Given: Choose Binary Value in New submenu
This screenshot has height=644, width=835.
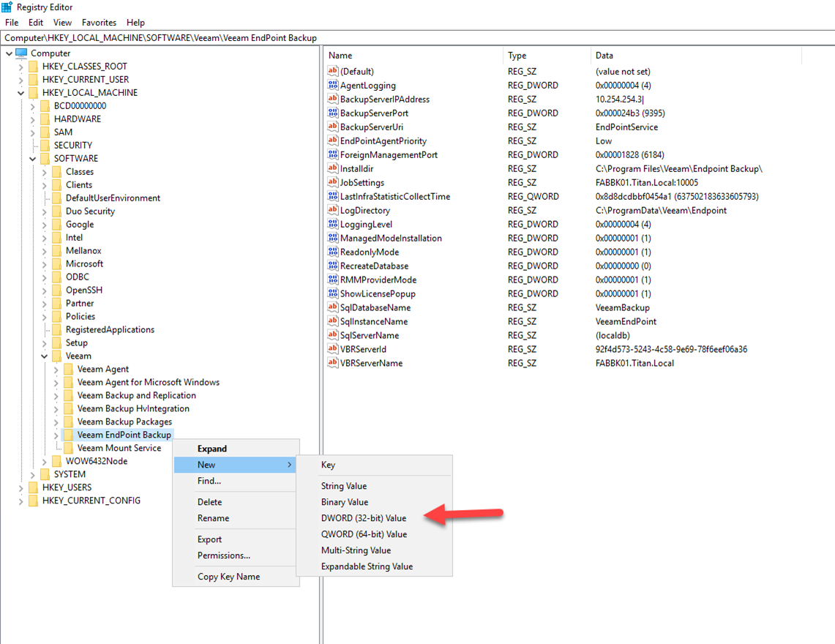Looking at the screenshot, I should coord(345,502).
